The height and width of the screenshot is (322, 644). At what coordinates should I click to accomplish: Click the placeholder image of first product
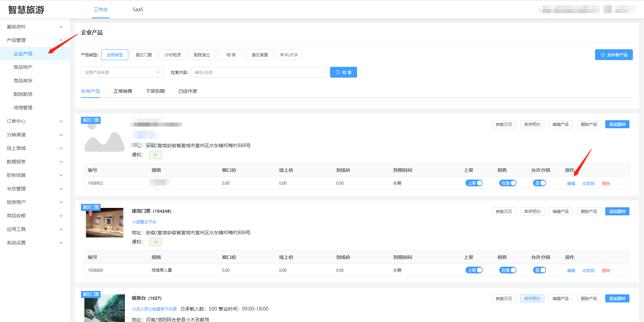point(104,138)
